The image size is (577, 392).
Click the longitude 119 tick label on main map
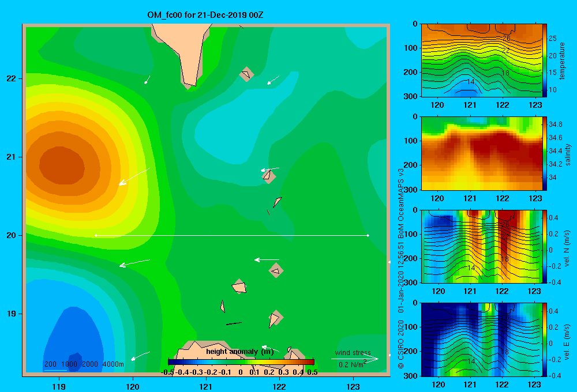tap(59, 386)
